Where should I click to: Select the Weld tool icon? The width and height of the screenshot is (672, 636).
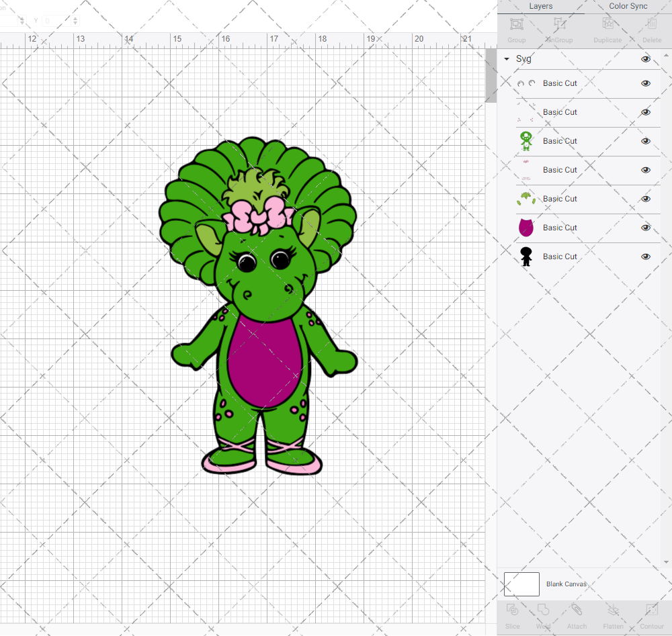click(x=543, y=609)
